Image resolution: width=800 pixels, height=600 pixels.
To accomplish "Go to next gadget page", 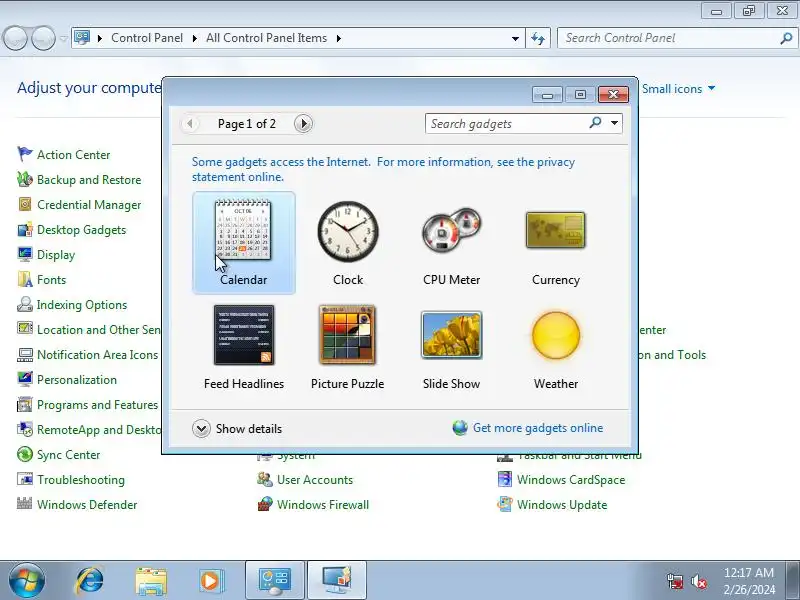I will [x=303, y=123].
